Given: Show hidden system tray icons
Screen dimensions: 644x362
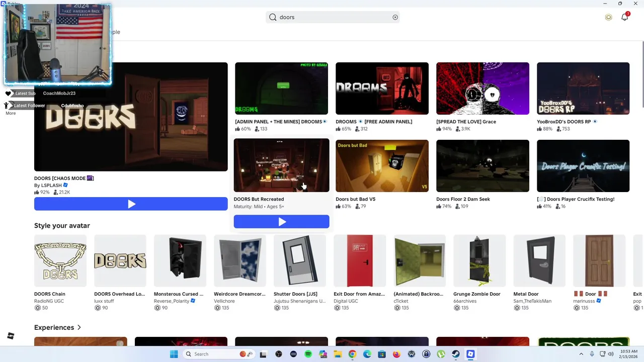Looking at the screenshot, I should coord(581,354).
